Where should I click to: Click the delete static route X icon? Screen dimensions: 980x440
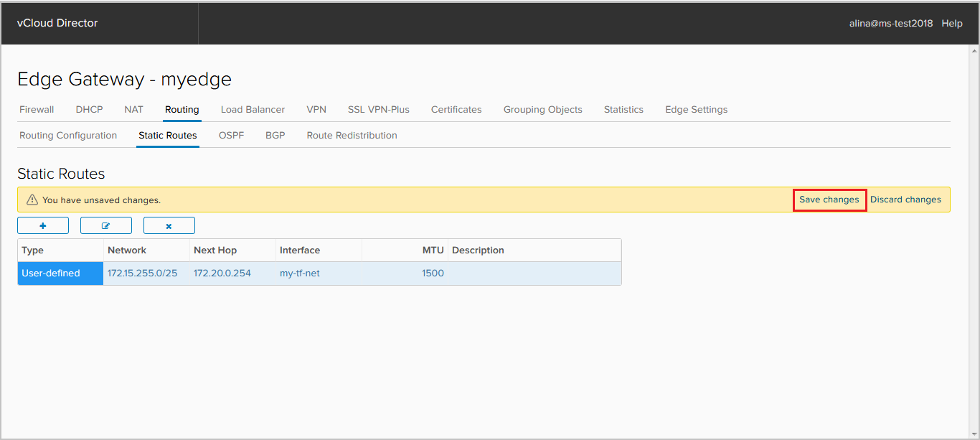coord(169,225)
